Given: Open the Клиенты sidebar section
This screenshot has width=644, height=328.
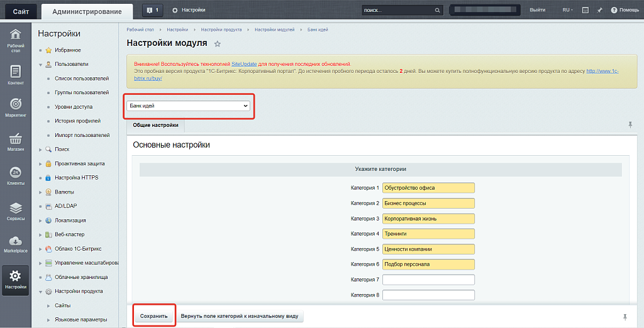Looking at the screenshot, I should [16, 176].
